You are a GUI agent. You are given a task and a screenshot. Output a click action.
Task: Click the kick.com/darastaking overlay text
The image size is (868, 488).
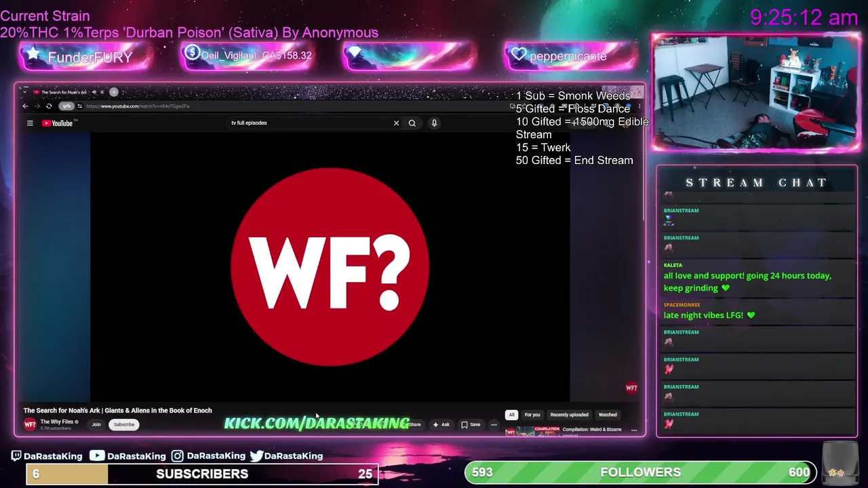click(317, 424)
